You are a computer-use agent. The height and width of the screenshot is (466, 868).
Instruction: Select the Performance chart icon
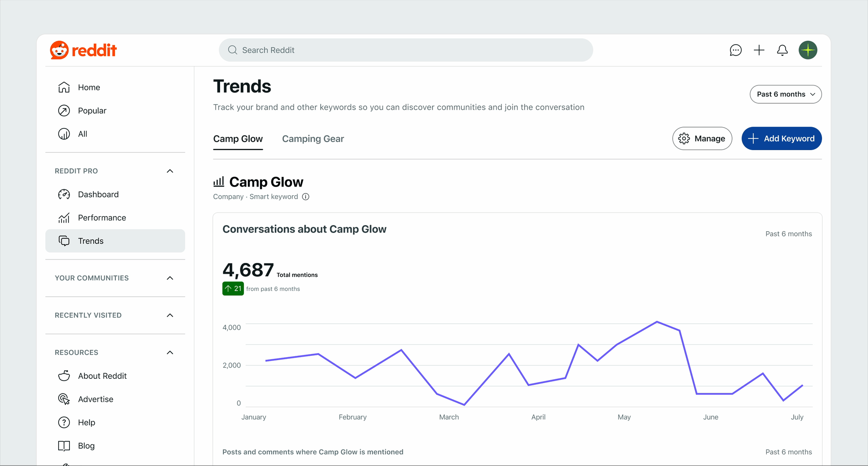point(63,217)
